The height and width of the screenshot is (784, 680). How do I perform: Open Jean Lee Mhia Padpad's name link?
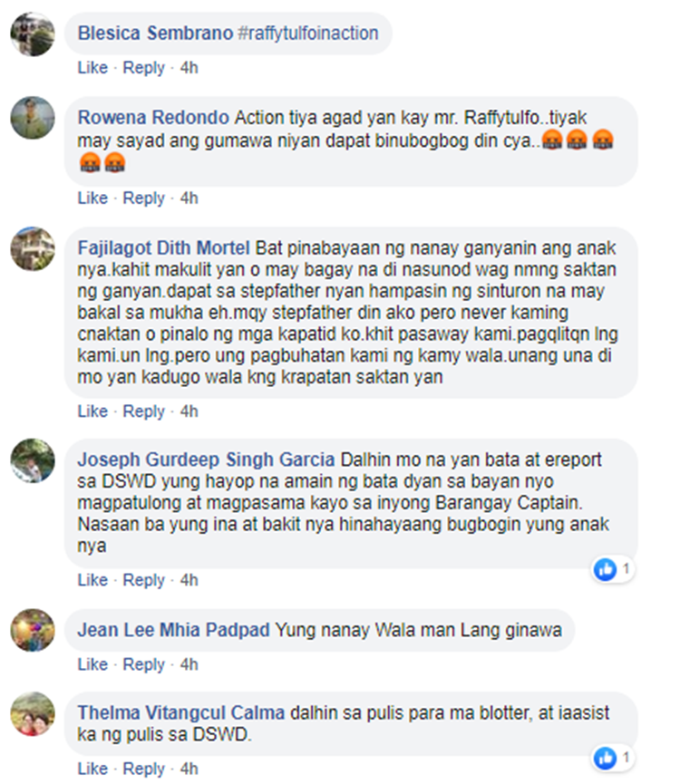(x=173, y=630)
